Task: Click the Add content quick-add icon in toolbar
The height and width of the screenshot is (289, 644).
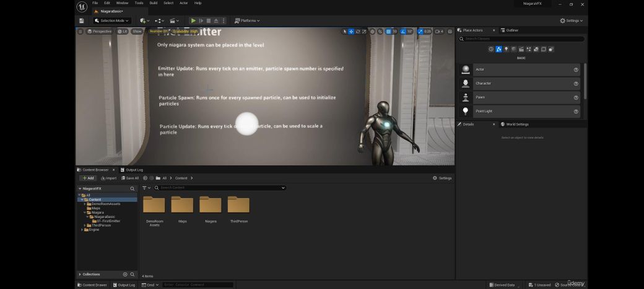Action: coord(144,20)
